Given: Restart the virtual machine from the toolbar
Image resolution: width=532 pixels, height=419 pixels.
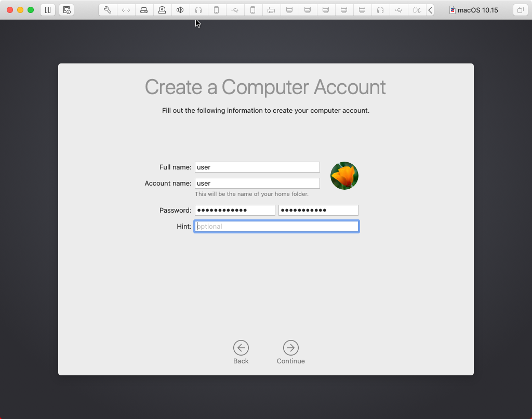Looking at the screenshot, I should click(66, 9).
